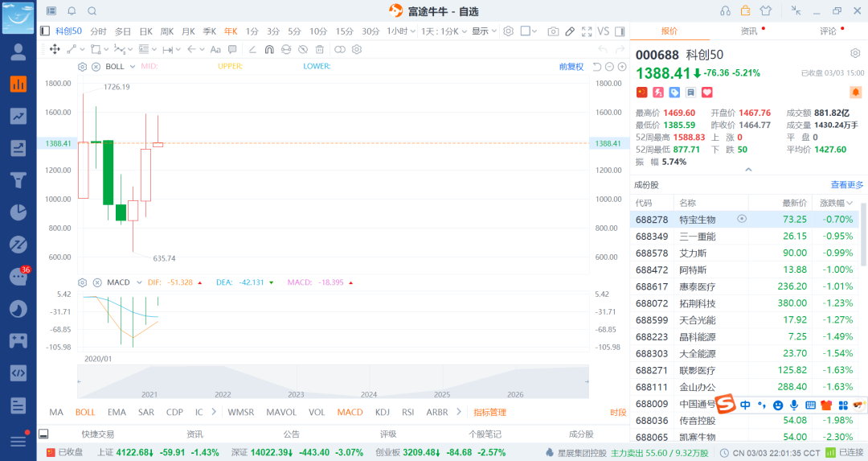Screen dimensions: 868x461
Task: Open chart layout square dropdown
Action: pyautogui.click(x=529, y=31)
